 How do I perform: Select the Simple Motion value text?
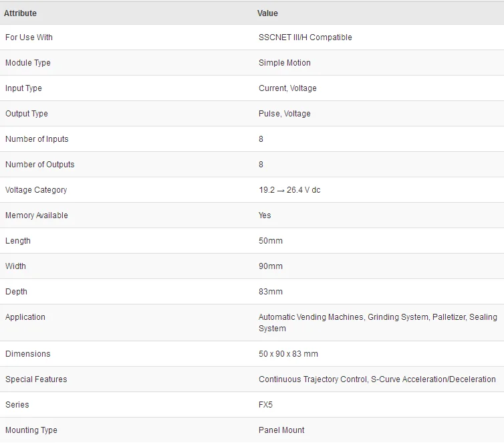[285, 63]
